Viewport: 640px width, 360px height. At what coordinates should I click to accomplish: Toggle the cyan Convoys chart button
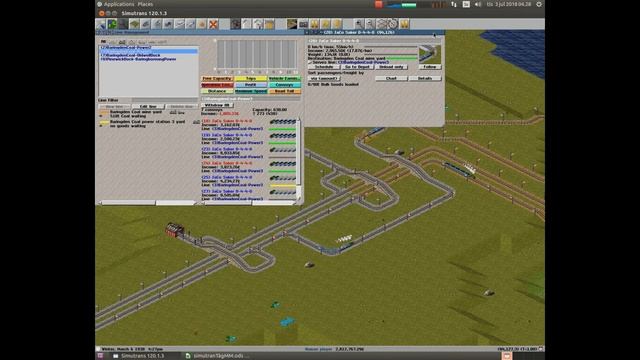point(284,85)
